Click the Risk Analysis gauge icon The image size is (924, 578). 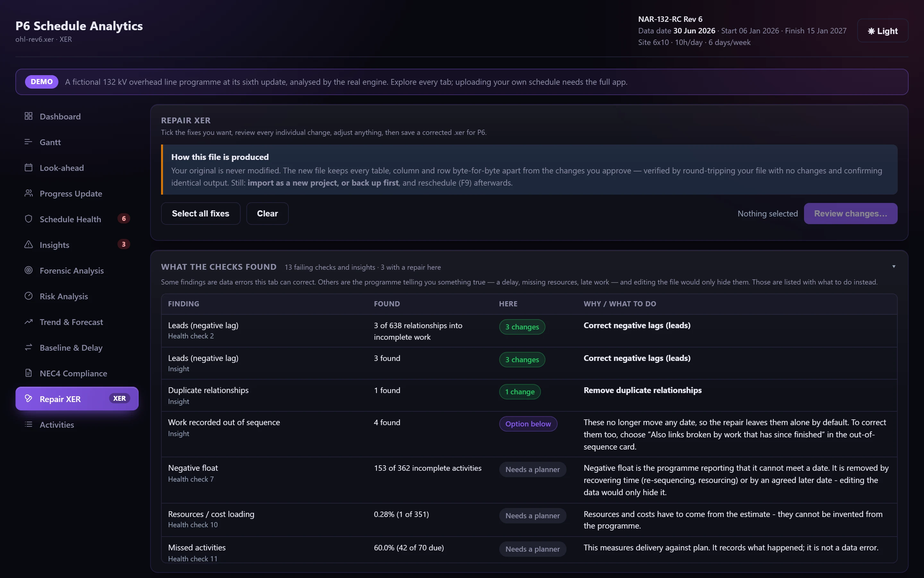tap(28, 296)
